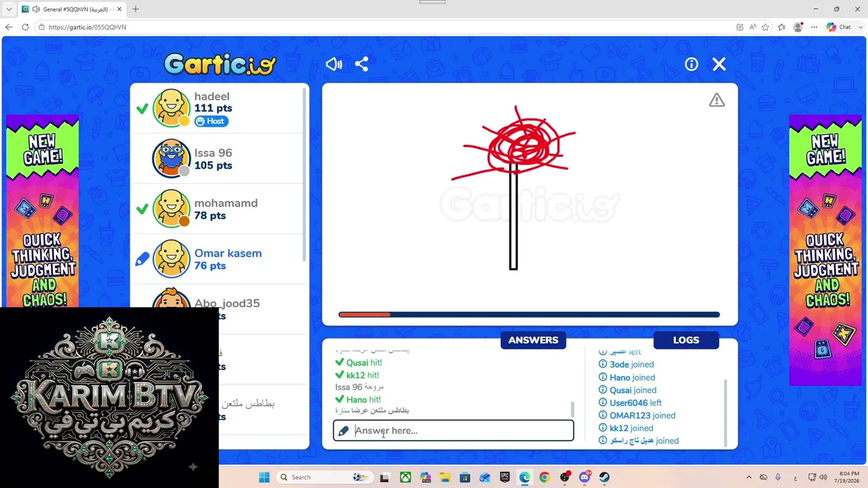Click player name mohamamd
The image size is (868, 488).
226,203
